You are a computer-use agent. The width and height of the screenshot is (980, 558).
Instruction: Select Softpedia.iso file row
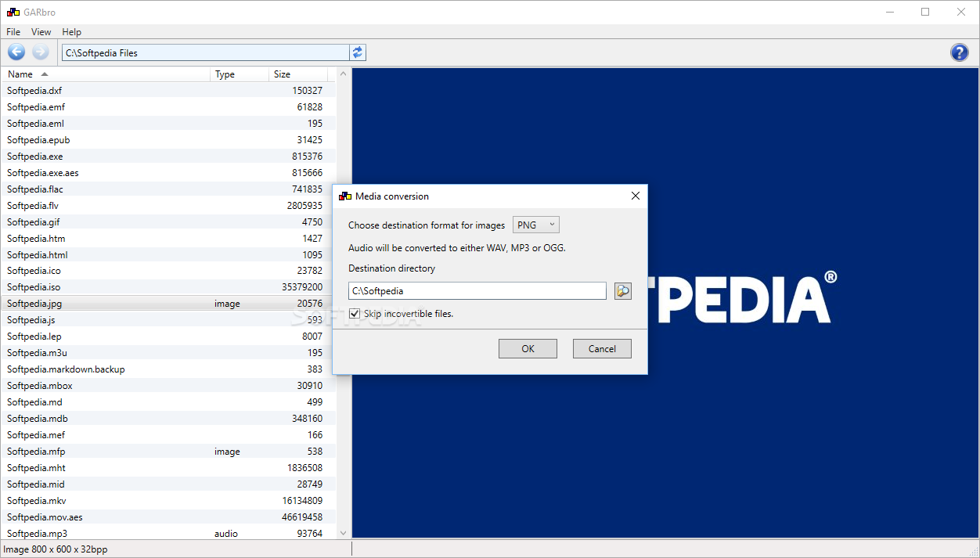168,287
